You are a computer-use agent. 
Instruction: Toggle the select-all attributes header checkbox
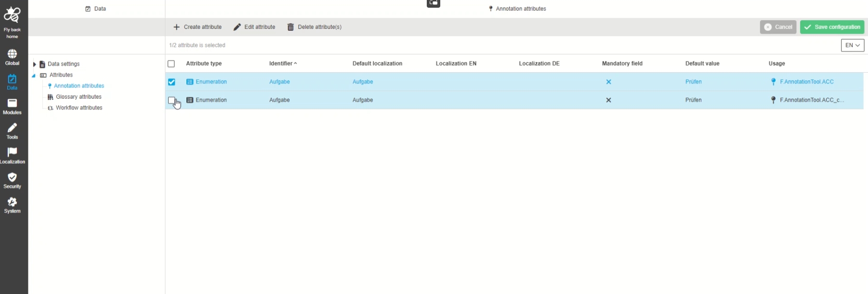pos(171,64)
